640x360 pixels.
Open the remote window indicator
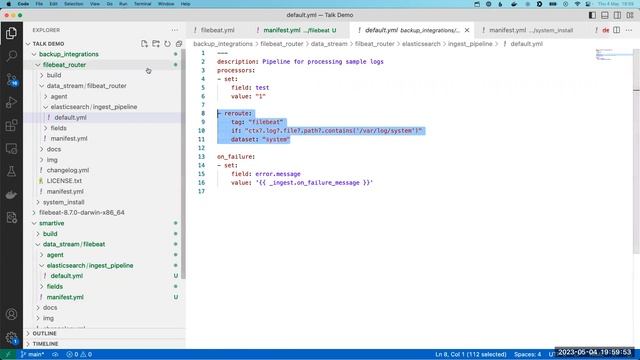point(8,354)
